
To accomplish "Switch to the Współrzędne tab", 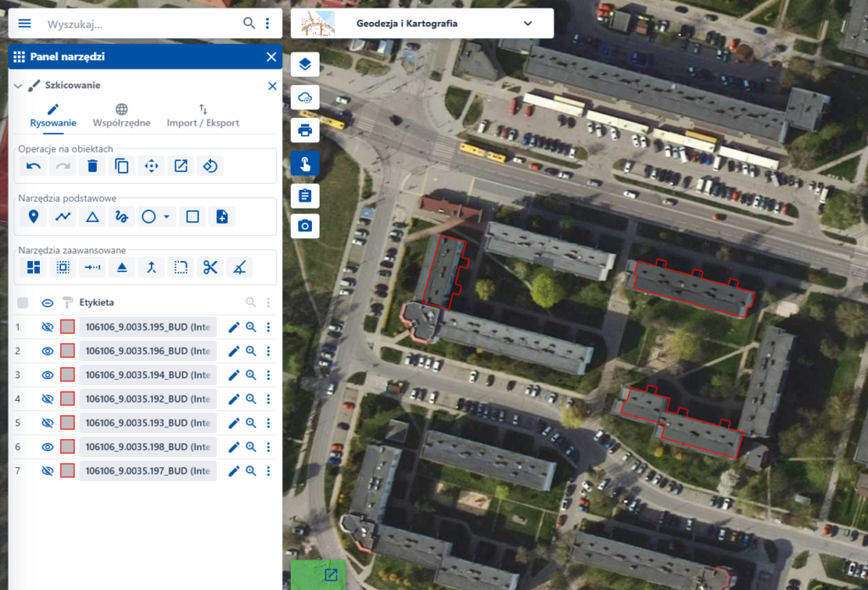I will (x=121, y=115).
